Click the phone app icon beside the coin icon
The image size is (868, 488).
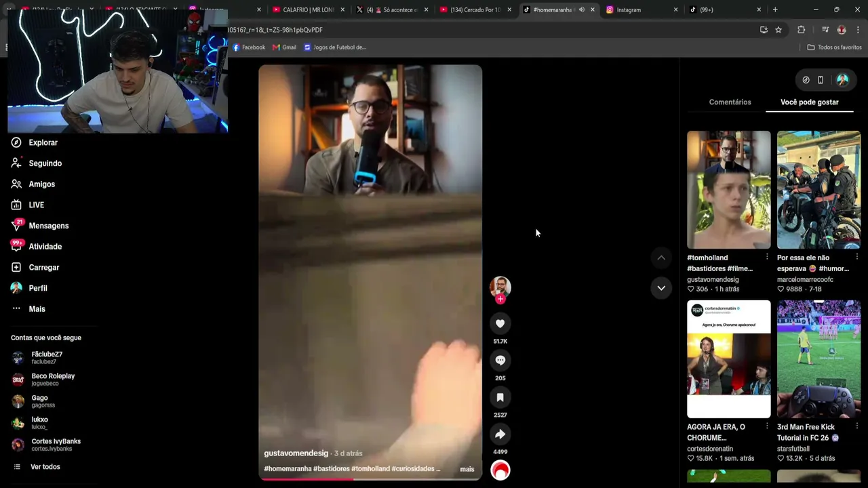point(821,80)
